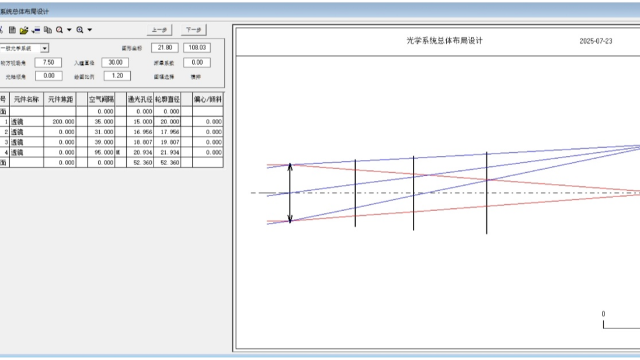Click the 17.956 outline diameter cell
This screenshot has width=640, height=360.
pos(167,132)
